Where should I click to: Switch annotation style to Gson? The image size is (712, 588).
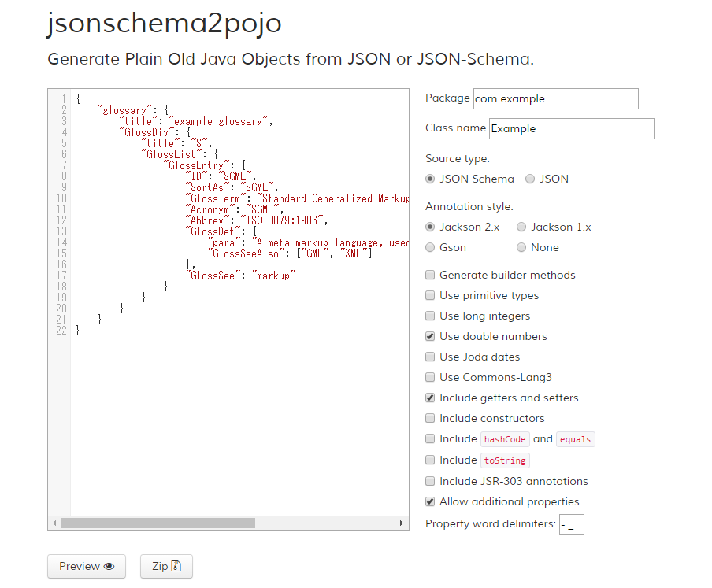(429, 247)
